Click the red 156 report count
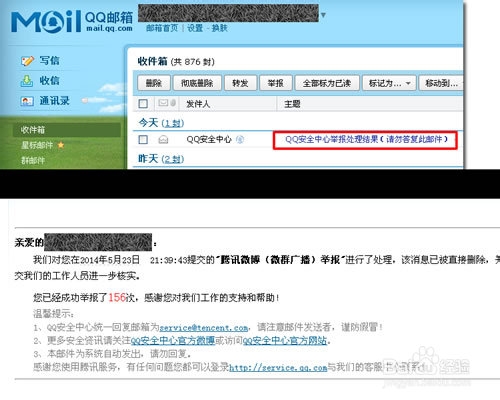 (x=117, y=297)
